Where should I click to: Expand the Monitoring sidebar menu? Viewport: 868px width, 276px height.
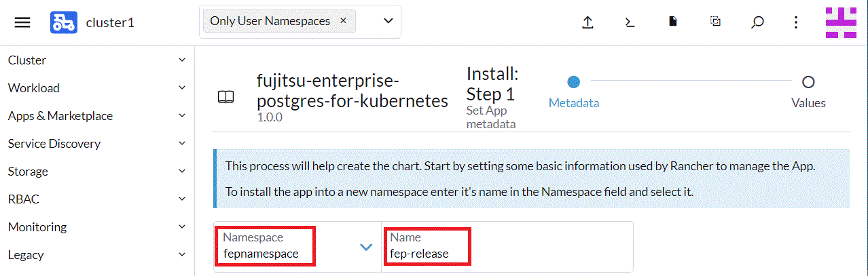point(97,227)
